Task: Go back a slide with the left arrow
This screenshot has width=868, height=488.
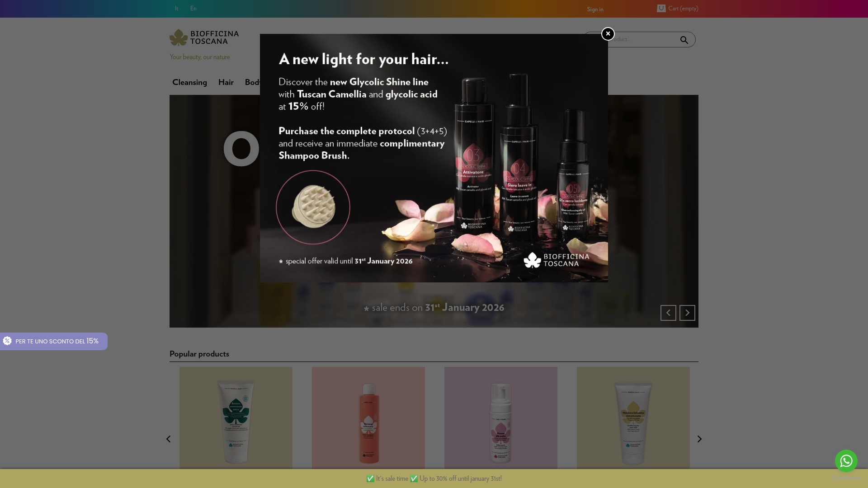Action: coord(668,313)
